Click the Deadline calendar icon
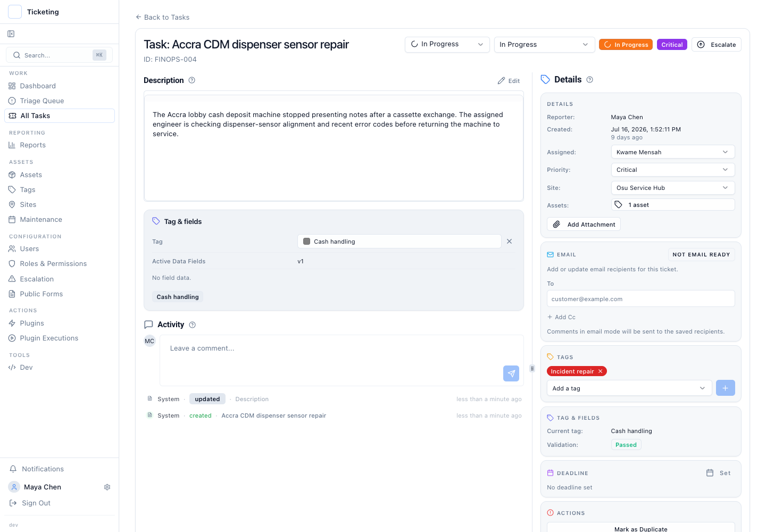Screen dimensions: 766x532 [x=550, y=473]
